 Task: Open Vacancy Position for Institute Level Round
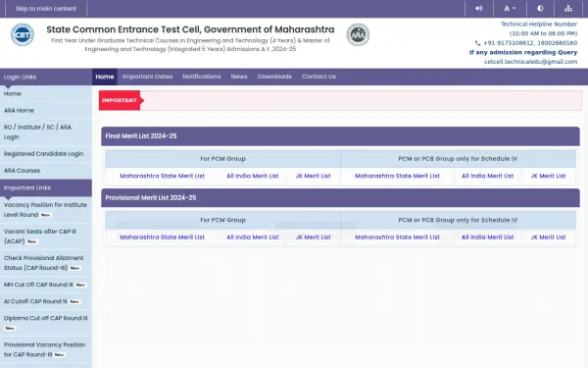tap(46, 210)
